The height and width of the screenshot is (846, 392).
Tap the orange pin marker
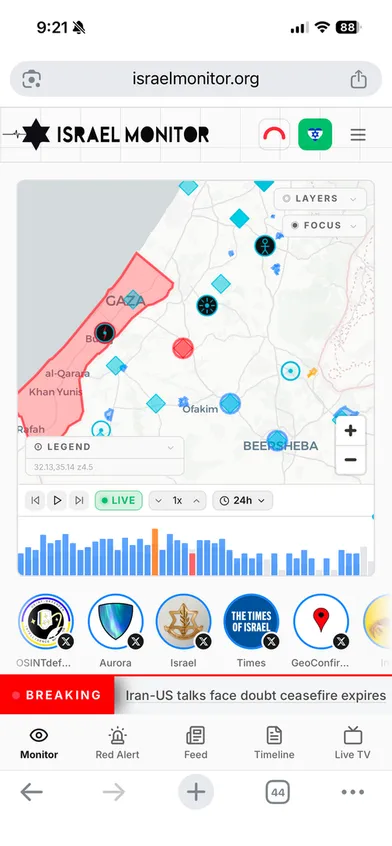tap(312, 372)
